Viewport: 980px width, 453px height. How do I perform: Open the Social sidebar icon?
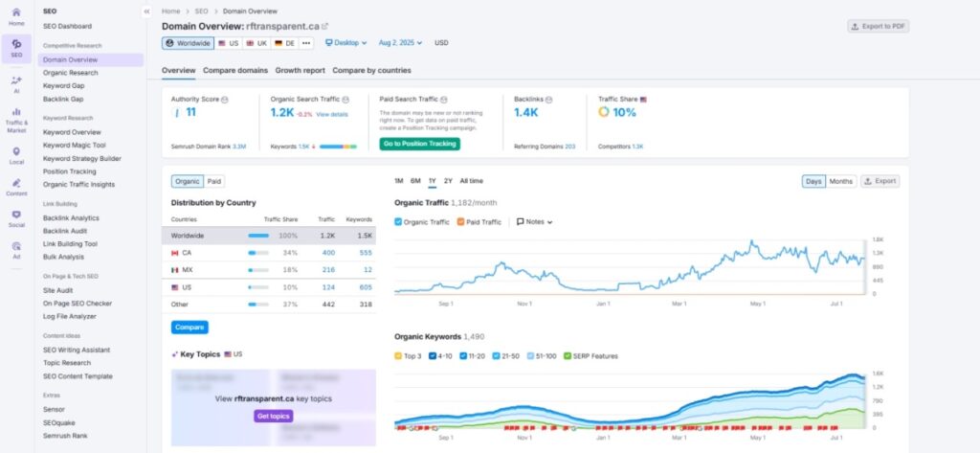(x=16, y=217)
